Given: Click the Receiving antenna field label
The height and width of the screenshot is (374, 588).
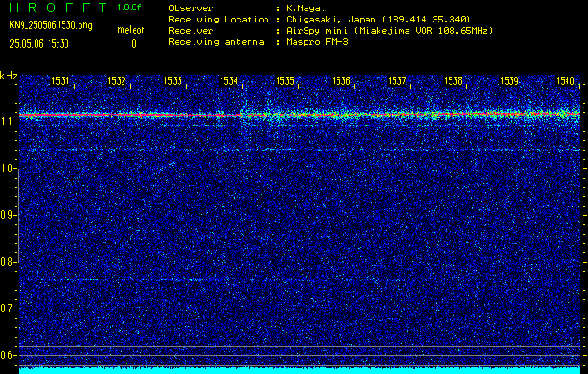Looking at the screenshot, I should coord(216,42).
